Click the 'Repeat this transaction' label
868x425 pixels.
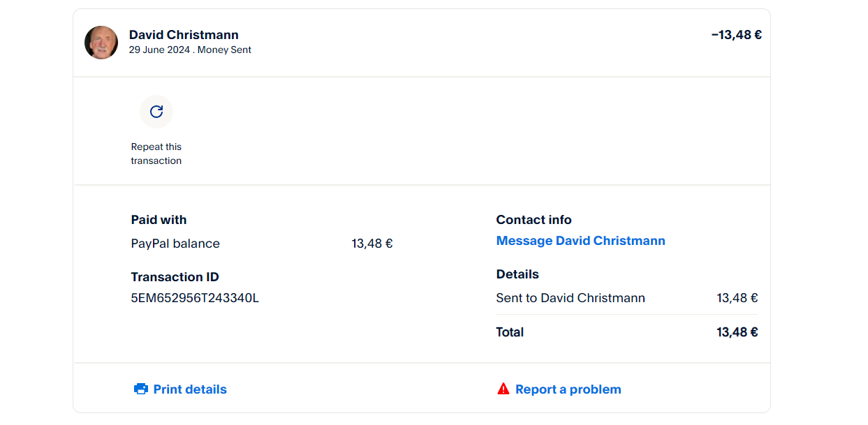(156, 154)
